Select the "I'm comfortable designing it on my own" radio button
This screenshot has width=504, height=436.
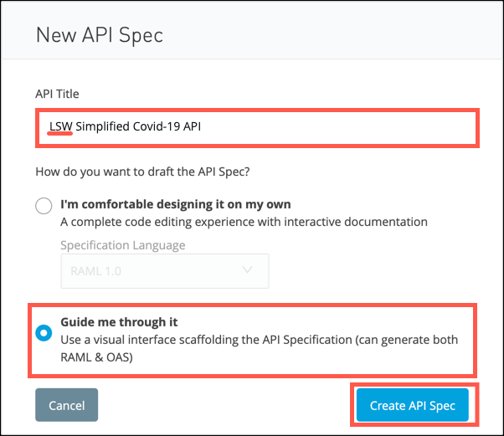point(44,206)
